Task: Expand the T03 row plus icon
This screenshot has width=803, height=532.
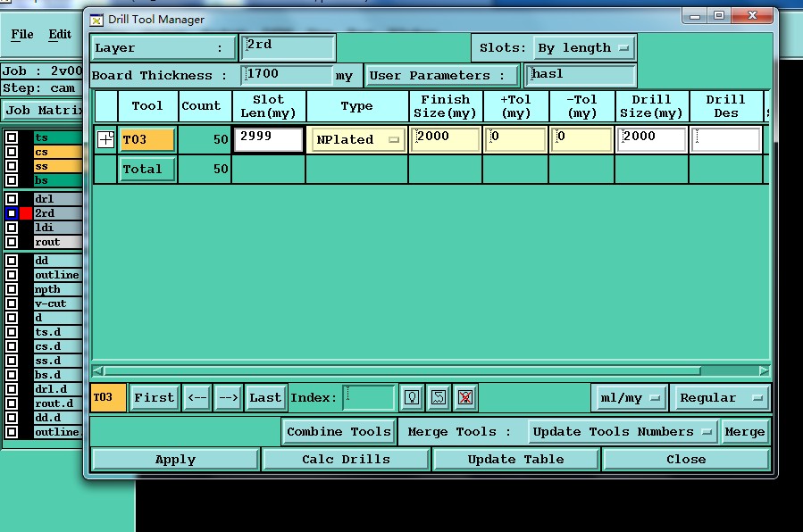Action: [105, 139]
